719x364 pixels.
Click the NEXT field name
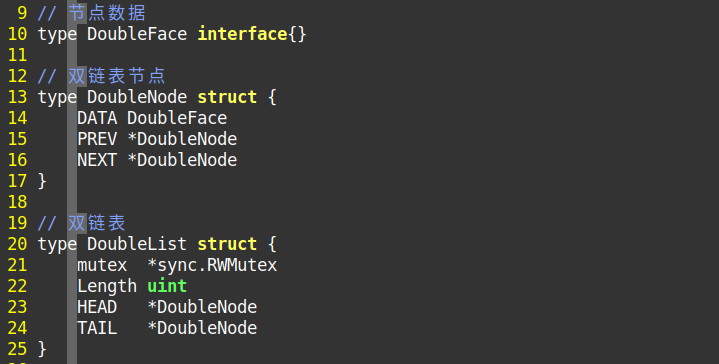tap(97, 160)
